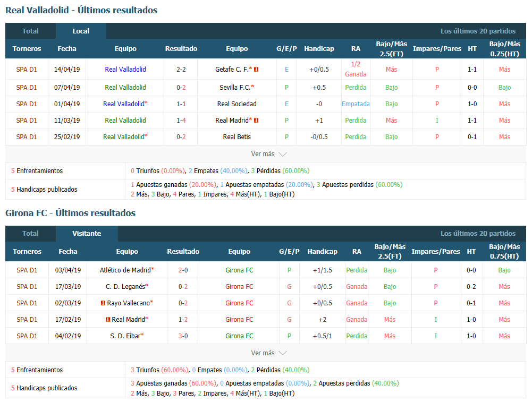Click 1 Apuestas ganadas (20.00%) summary text

pyautogui.click(x=173, y=185)
